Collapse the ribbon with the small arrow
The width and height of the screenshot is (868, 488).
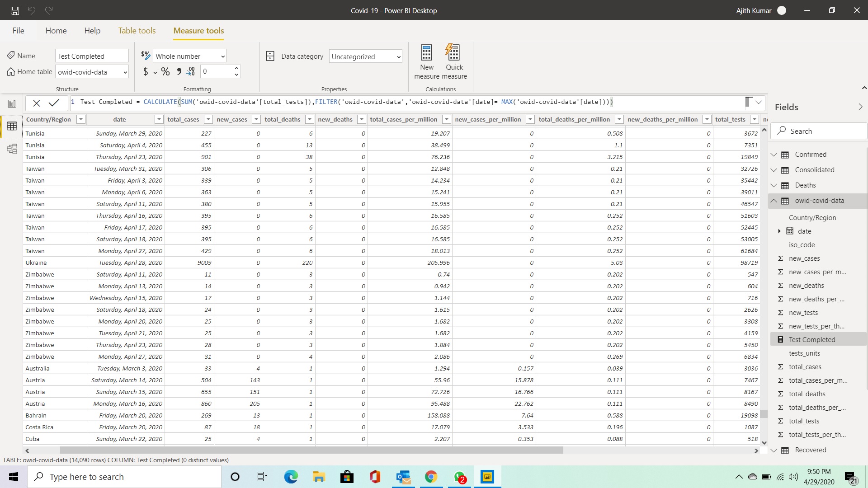(864, 88)
